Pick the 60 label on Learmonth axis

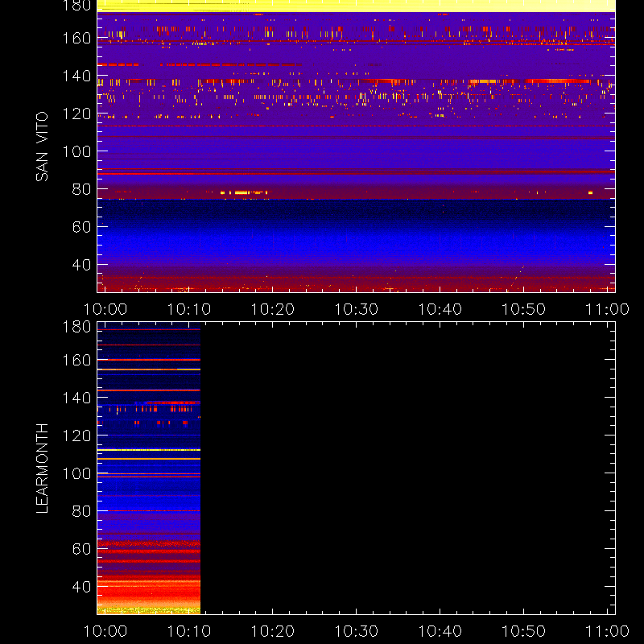81,549
